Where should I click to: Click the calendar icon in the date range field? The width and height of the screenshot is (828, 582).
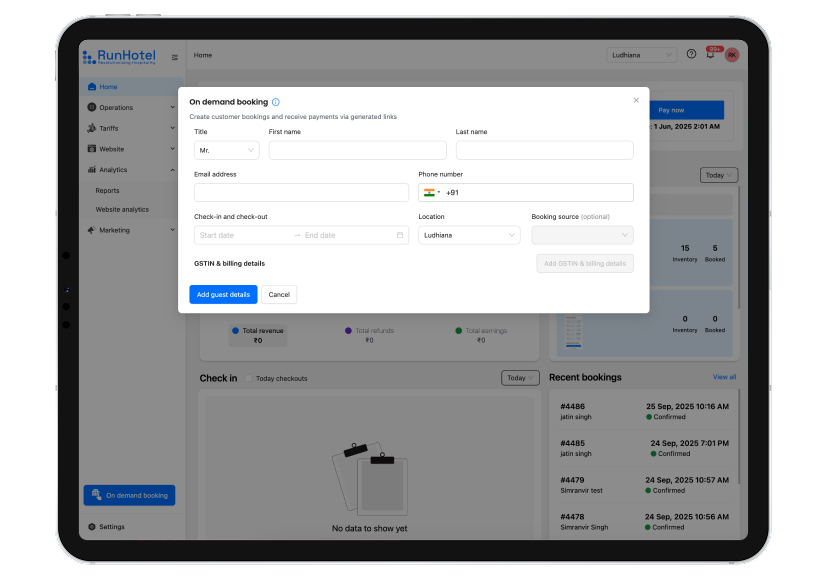click(400, 235)
